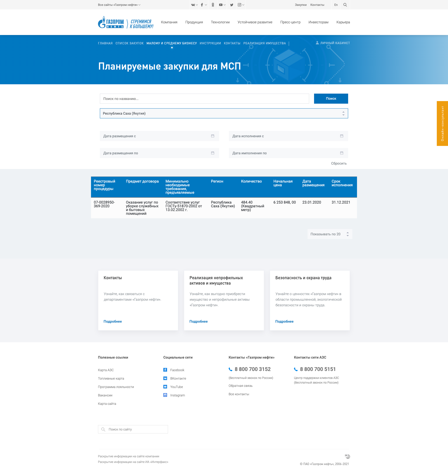
Task: Open the 'Онлайн-консультант' side tab
Action: pos(442,123)
